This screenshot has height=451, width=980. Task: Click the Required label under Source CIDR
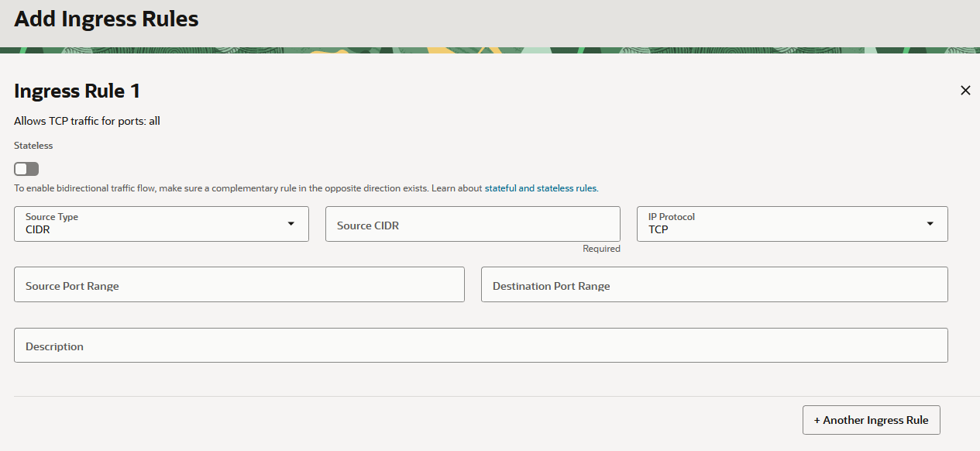tap(602, 249)
